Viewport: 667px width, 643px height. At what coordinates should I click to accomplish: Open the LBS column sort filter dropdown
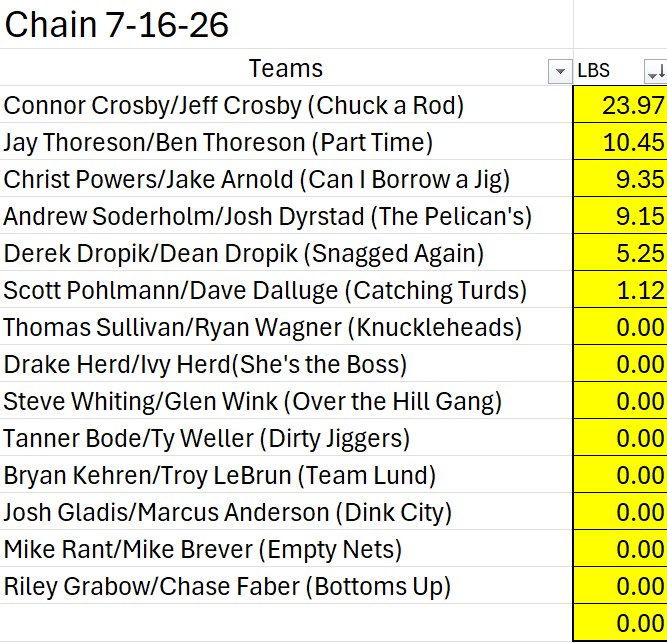(656, 72)
